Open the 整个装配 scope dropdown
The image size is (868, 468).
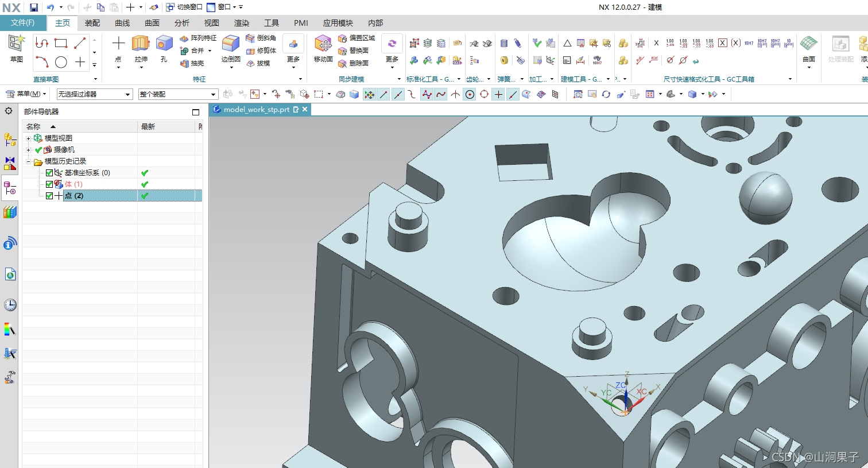coord(178,94)
